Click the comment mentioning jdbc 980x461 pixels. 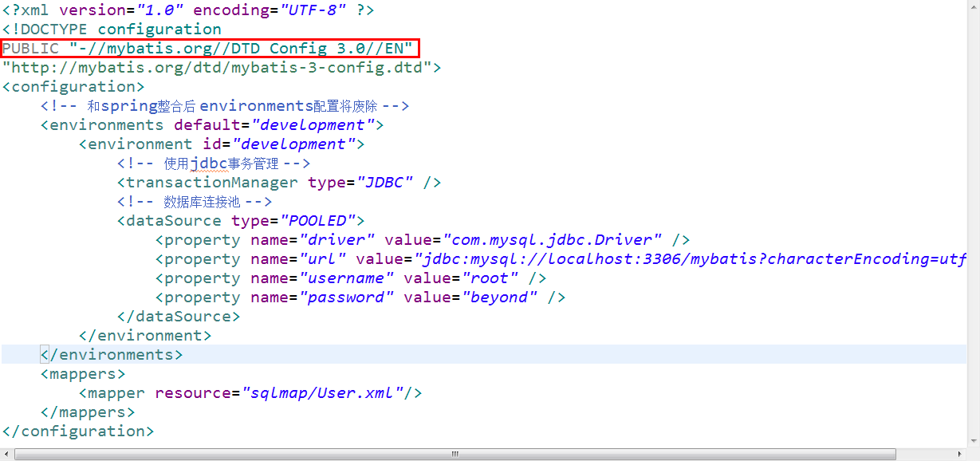point(213,164)
